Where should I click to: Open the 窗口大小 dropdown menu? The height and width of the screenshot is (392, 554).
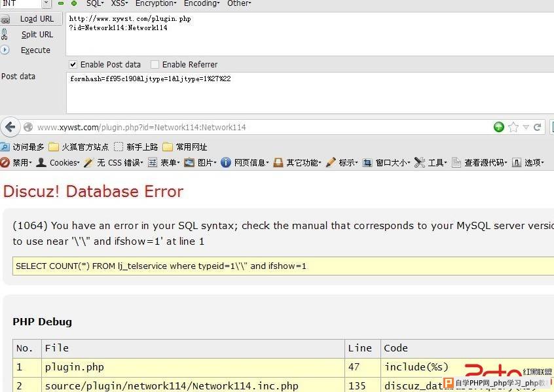click(x=393, y=162)
